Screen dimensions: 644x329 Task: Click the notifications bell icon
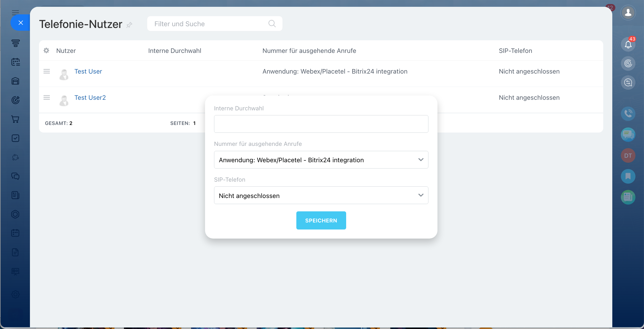(x=628, y=45)
